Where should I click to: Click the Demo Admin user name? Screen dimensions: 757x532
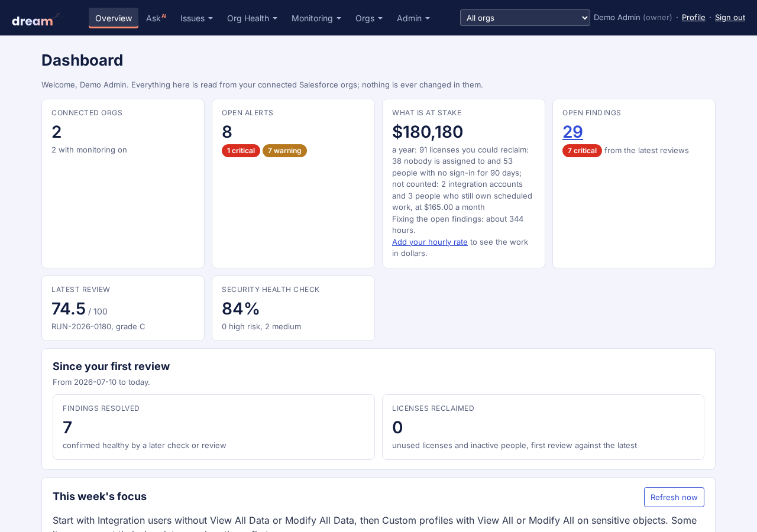tap(617, 17)
